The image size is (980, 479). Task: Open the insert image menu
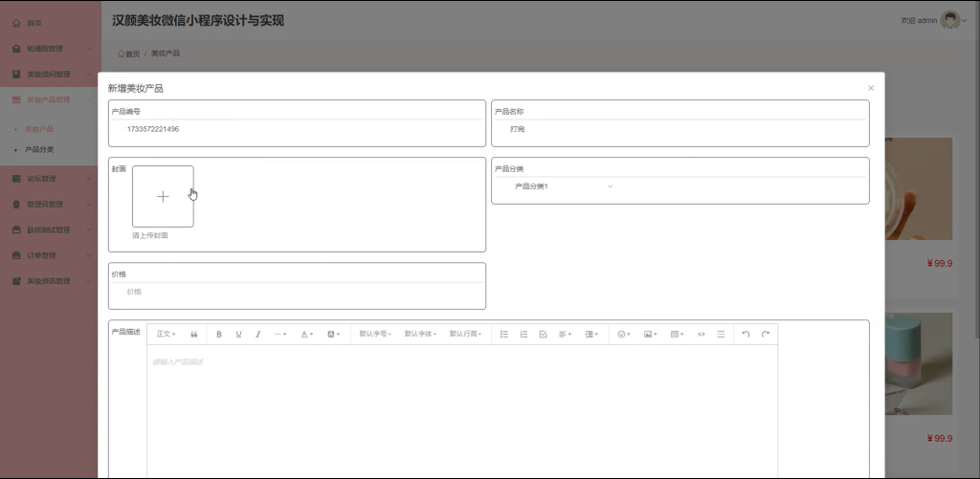651,334
